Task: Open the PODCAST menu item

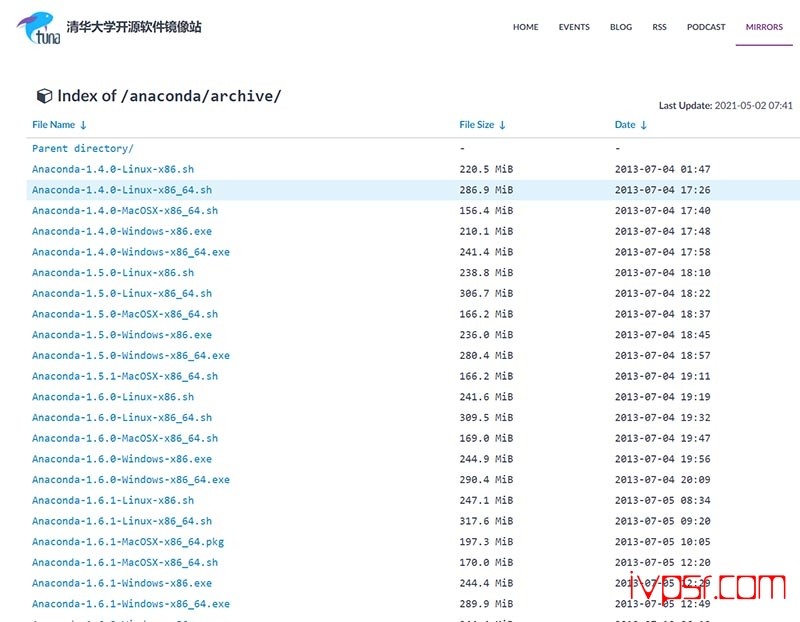Action: [706, 27]
